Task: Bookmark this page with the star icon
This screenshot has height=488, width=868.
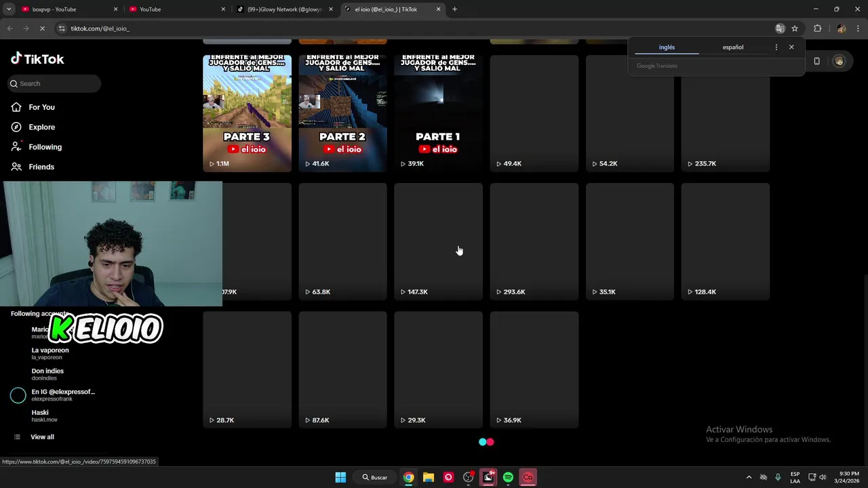Action: pos(795,28)
